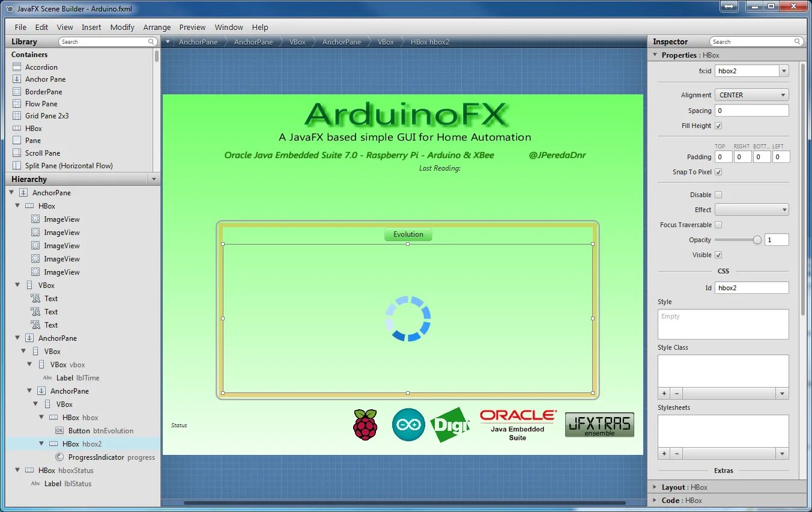Click the Oracle Java Embedded Suite logo
812x512 pixels.
[x=518, y=425]
